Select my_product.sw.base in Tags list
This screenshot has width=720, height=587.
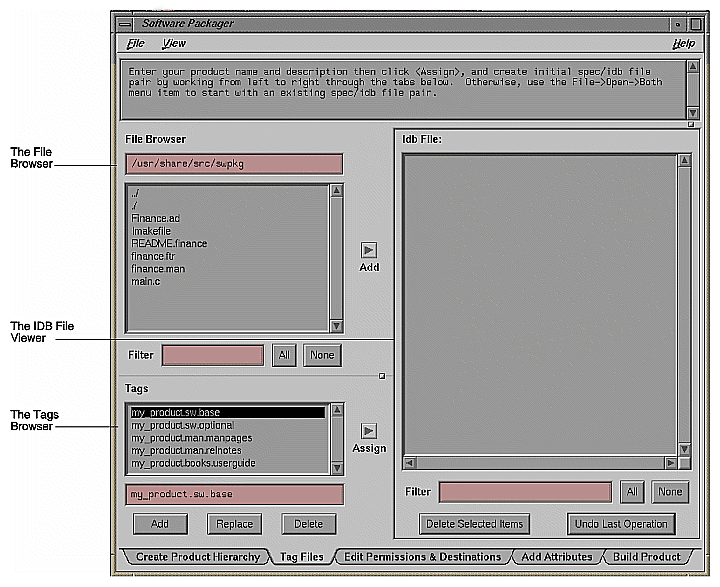(x=228, y=412)
